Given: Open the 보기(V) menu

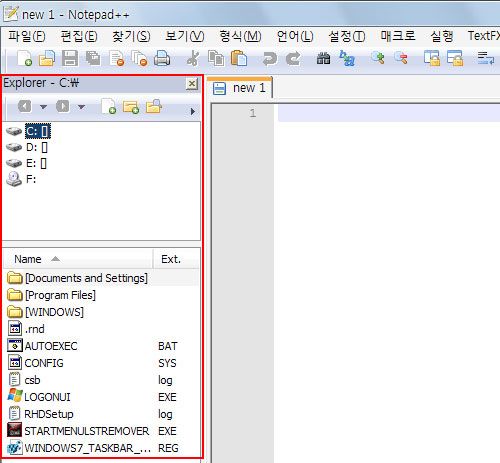Looking at the screenshot, I should tap(185, 36).
